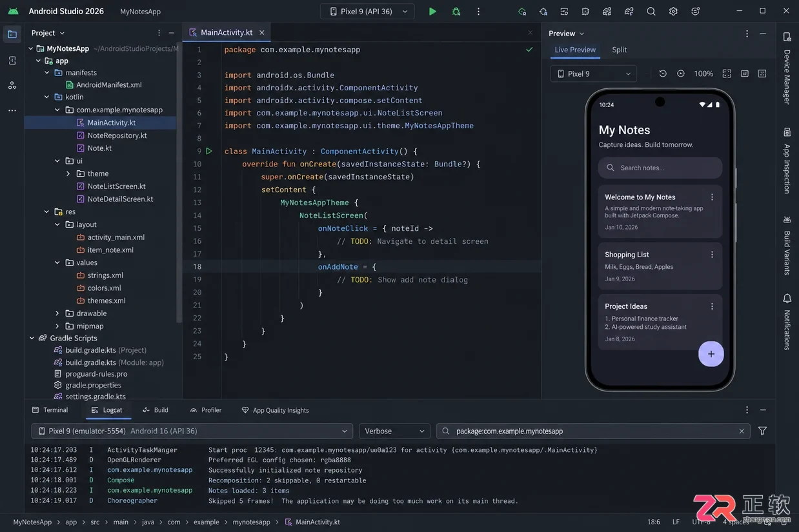The image size is (799, 532).
Task: Select colors.xml in project tree
Action: tap(100, 288)
